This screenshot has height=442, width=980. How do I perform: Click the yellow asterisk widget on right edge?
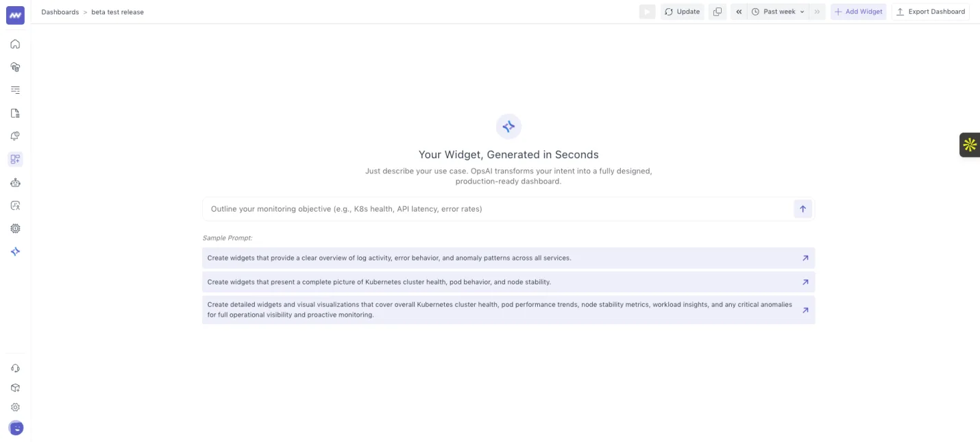click(970, 145)
